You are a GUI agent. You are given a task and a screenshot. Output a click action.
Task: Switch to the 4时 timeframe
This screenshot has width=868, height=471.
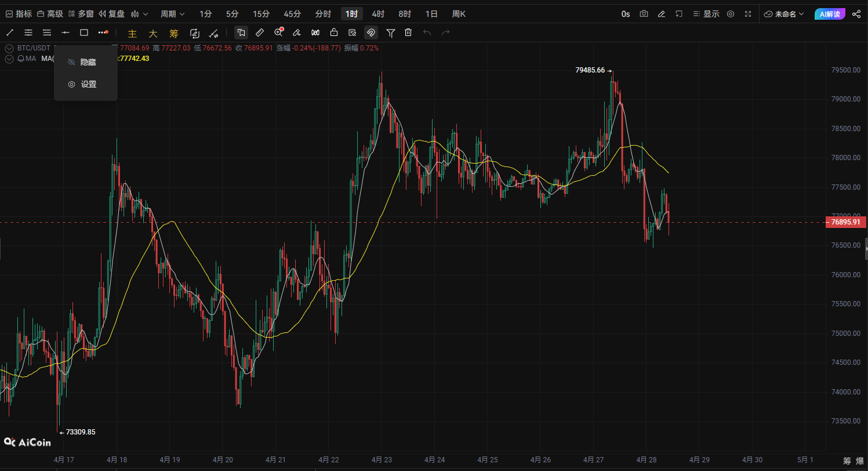click(x=378, y=14)
